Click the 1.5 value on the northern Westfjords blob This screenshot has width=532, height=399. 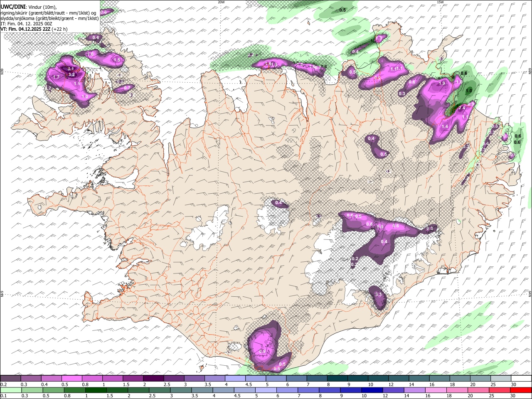point(117,60)
